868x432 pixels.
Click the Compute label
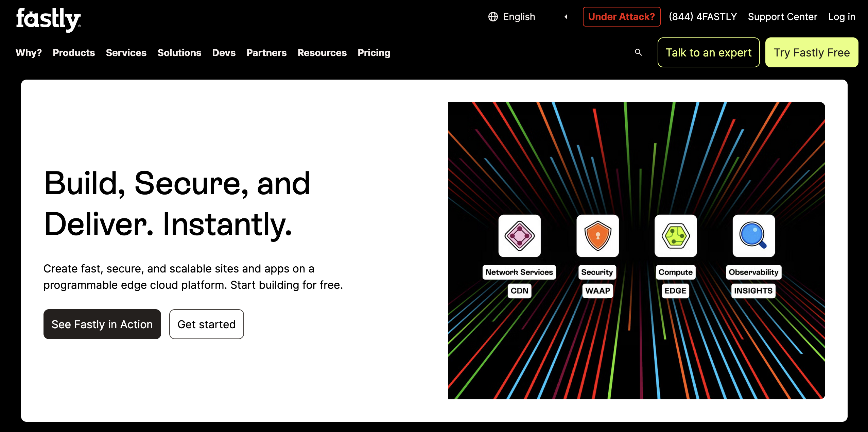pyautogui.click(x=675, y=272)
